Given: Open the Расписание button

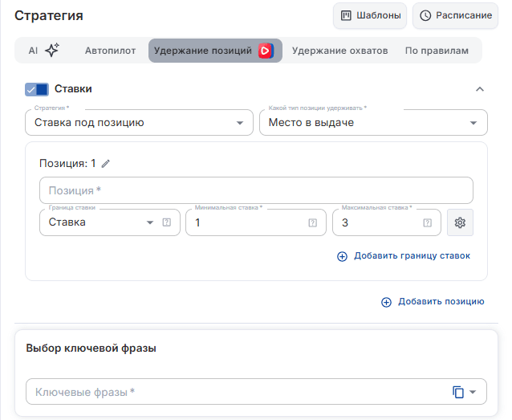Looking at the screenshot, I should click(455, 15).
